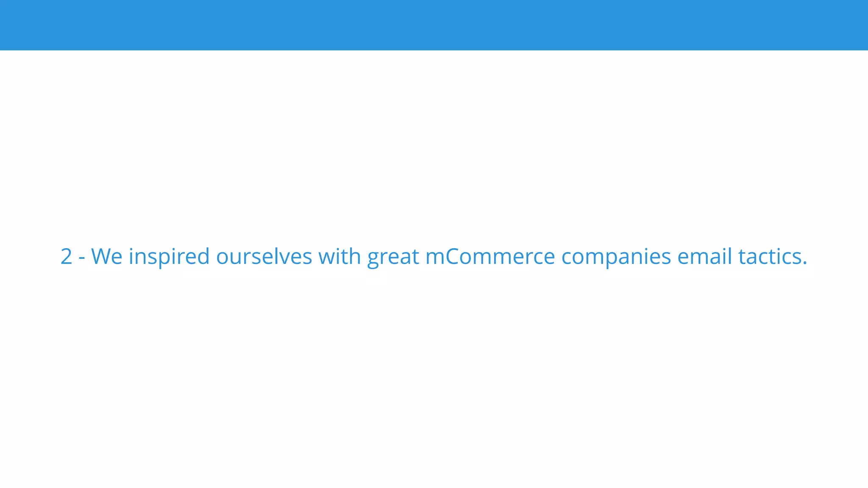The height and width of the screenshot is (488, 868).
Task: Click the blue header banner
Action: point(434,25)
